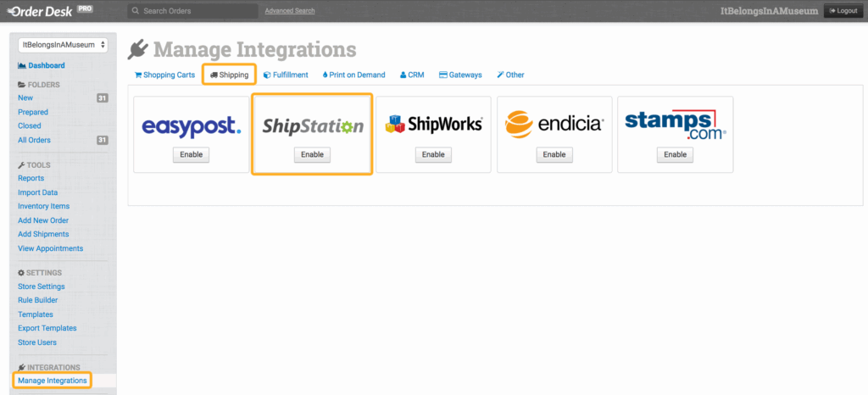This screenshot has width=868, height=395.
Task: Go to Inventory Items
Action: (x=43, y=206)
